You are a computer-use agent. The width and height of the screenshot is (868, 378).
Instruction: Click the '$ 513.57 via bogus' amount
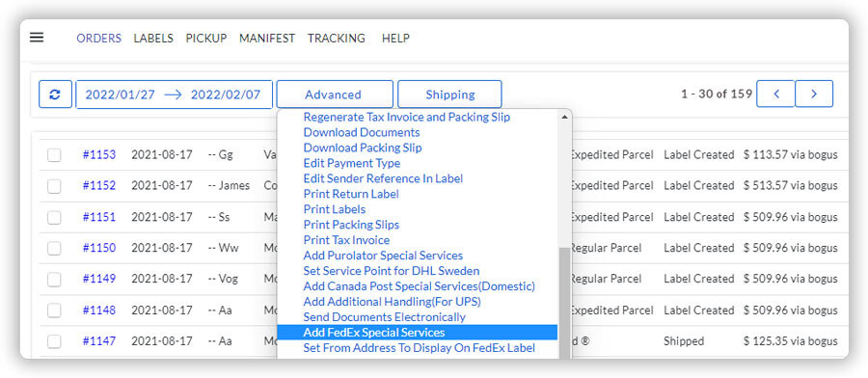click(790, 186)
